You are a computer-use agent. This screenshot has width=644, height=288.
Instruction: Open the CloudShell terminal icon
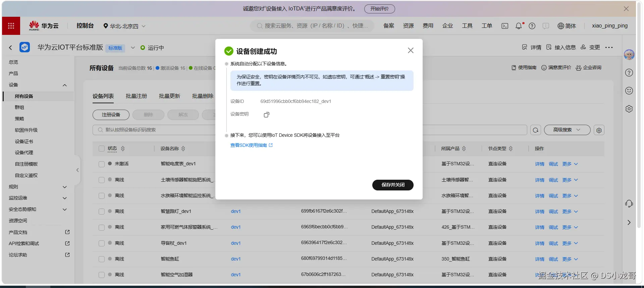pos(505,26)
